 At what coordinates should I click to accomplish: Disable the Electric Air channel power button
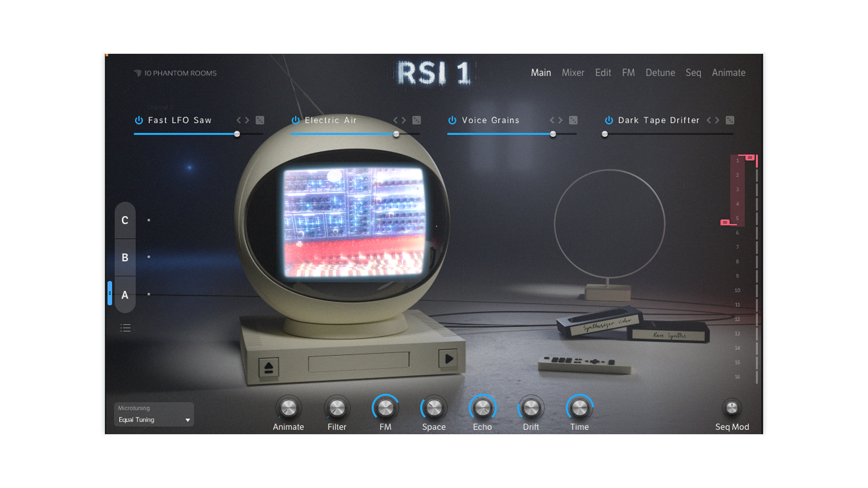pos(295,120)
